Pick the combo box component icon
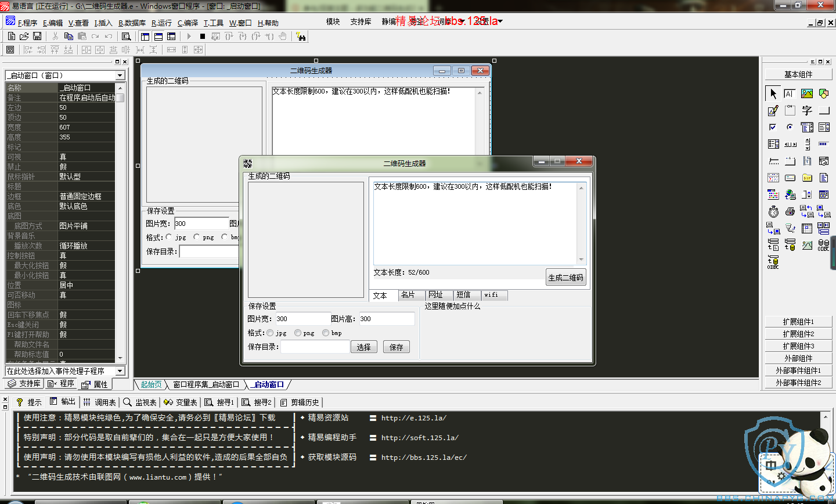Viewport: 836px width, 504px height. (807, 127)
